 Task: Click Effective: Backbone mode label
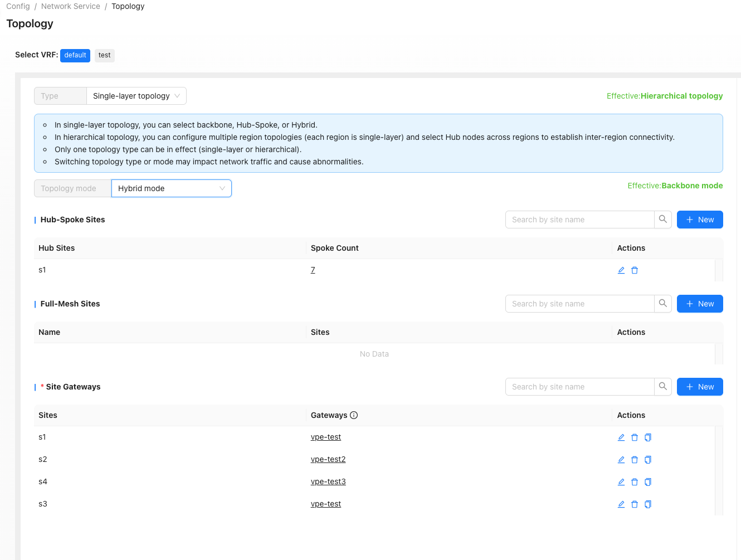pyautogui.click(x=675, y=186)
